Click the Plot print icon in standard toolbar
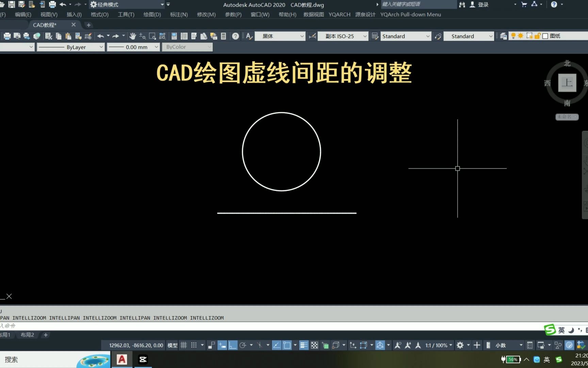The image size is (588, 368). click(x=7, y=36)
